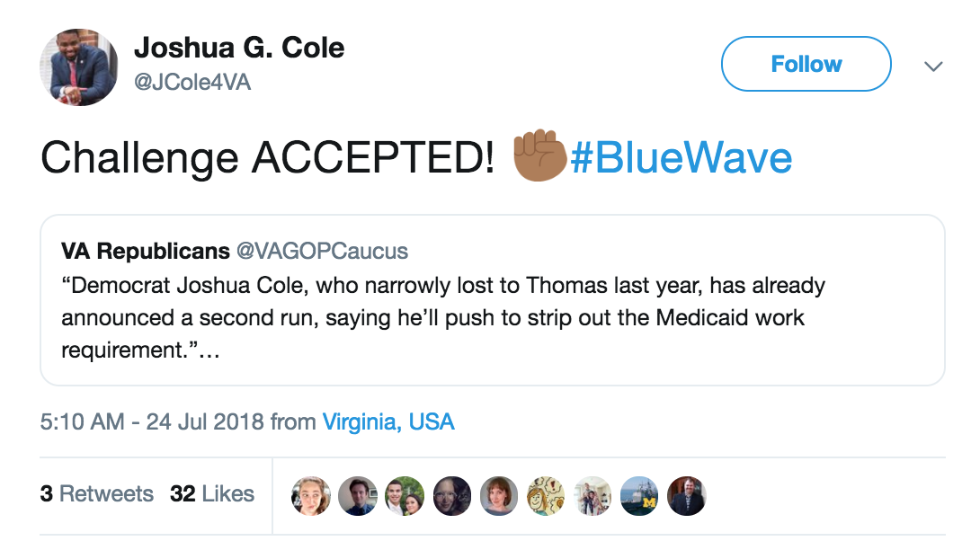Image resolution: width=980 pixels, height=541 pixels.
Task: Click Joshua G. Cole's profile picture
Action: [x=78, y=68]
